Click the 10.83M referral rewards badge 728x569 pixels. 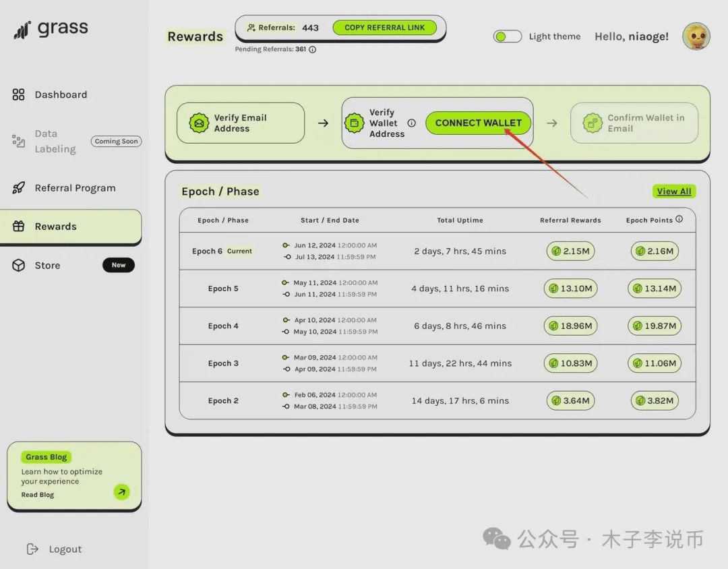(x=571, y=363)
